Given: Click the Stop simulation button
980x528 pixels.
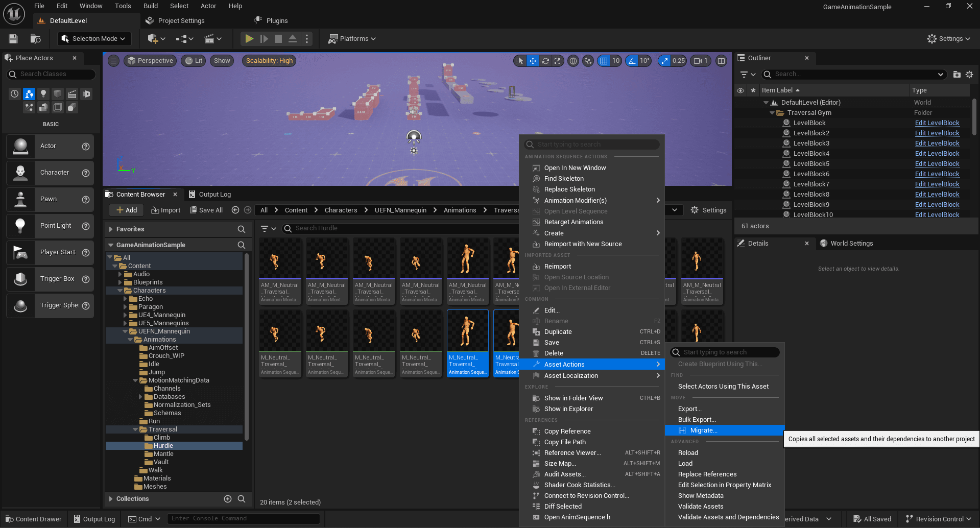Looking at the screenshot, I should point(278,39).
